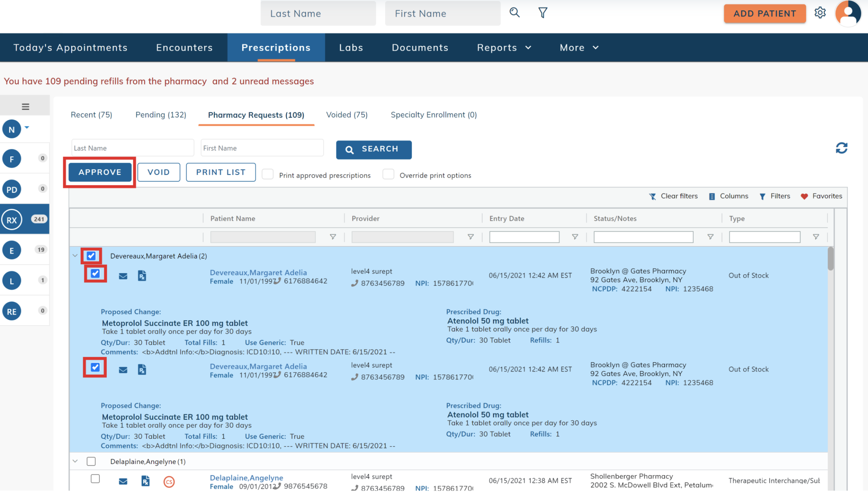
Task: Click the Favorites heart icon
Action: click(804, 196)
